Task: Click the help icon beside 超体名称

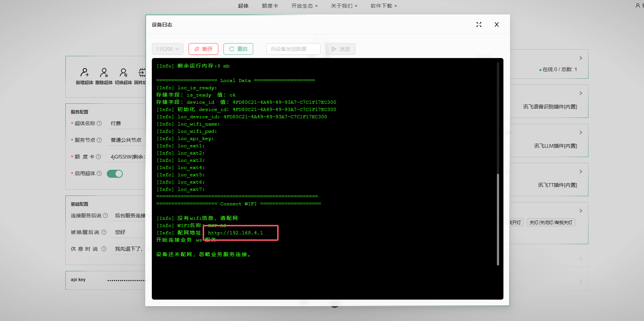Action: tap(100, 123)
